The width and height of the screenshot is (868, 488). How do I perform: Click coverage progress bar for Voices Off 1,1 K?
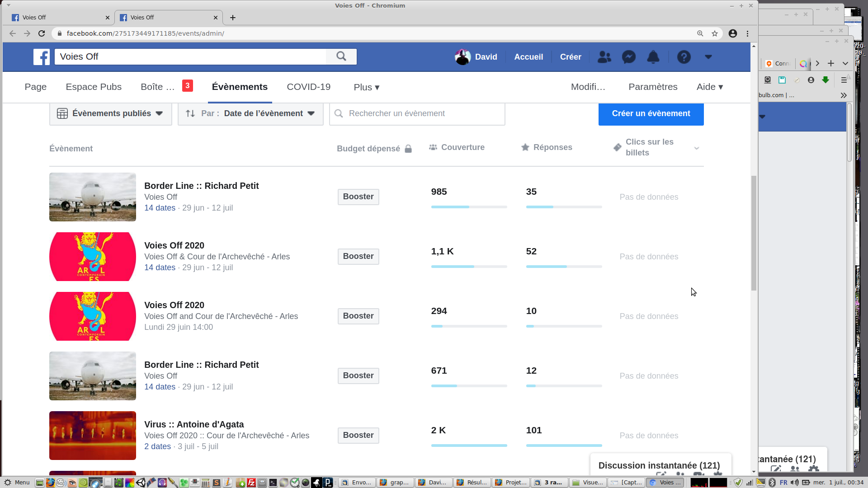click(x=469, y=267)
